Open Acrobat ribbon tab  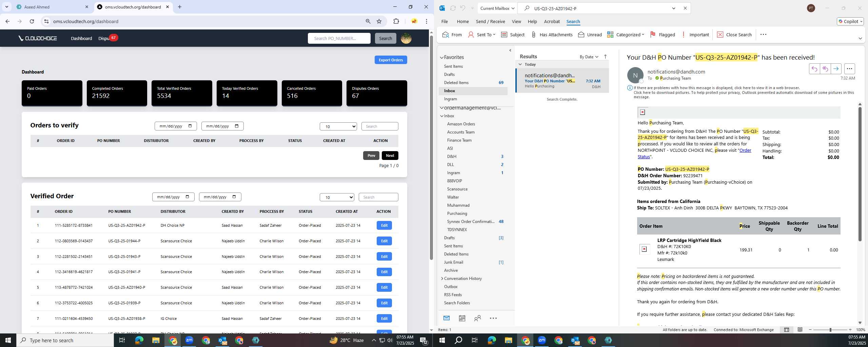pos(552,21)
